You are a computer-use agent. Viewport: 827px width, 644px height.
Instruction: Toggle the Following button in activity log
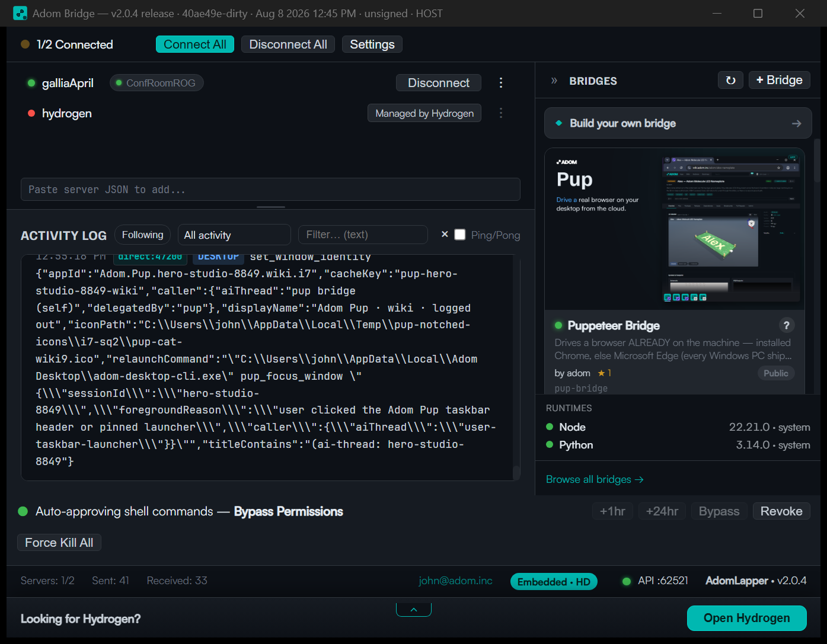pos(142,235)
